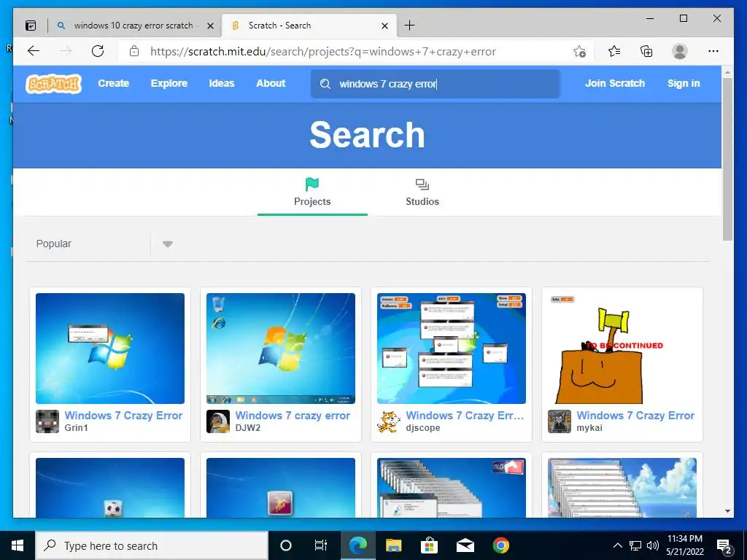The height and width of the screenshot is (560, 747).
Task: Open Edge settings and more menu
Action: point(713,51)
